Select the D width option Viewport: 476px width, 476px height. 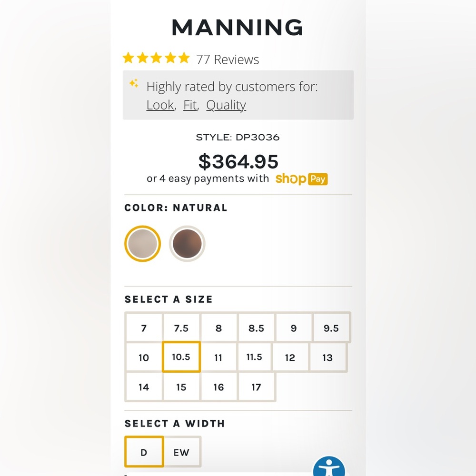click(x=144, y=452)
